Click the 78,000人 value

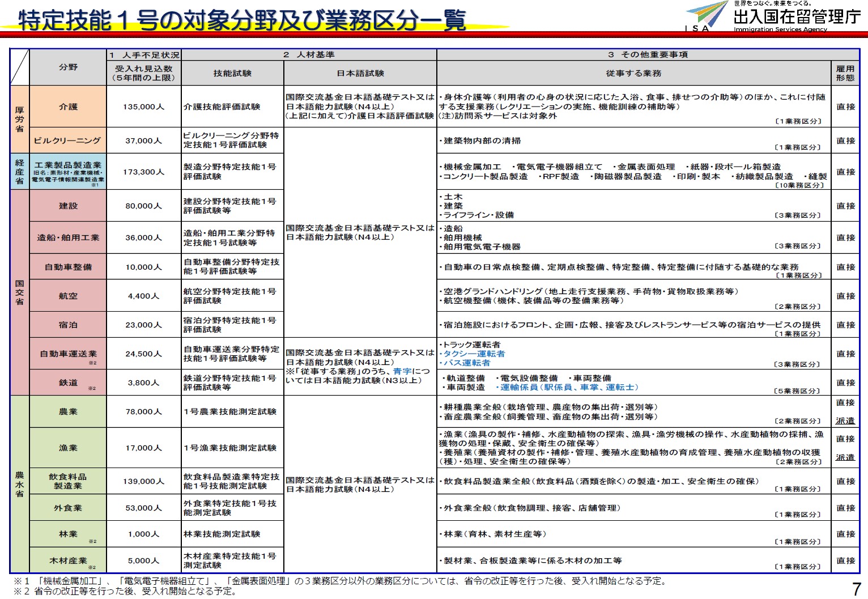(x=144, y=411)
